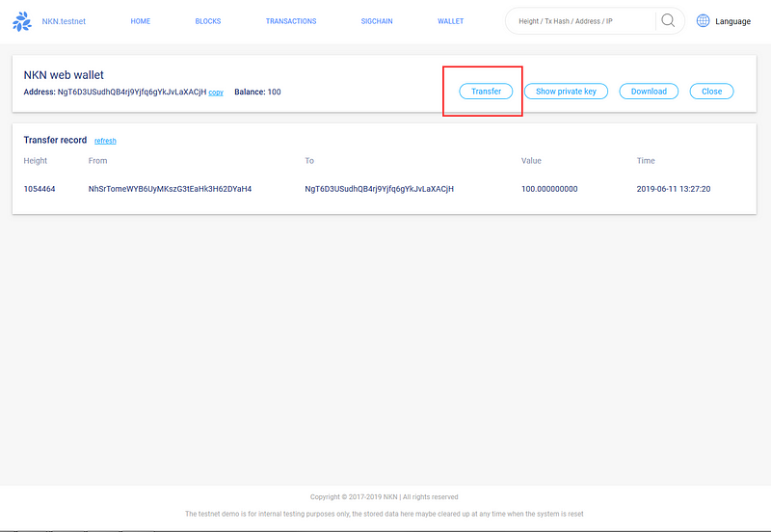Click the timestamp 2019-06-11 13:27:20
Viewport: 771px width, 532px height.
[674, 189]
